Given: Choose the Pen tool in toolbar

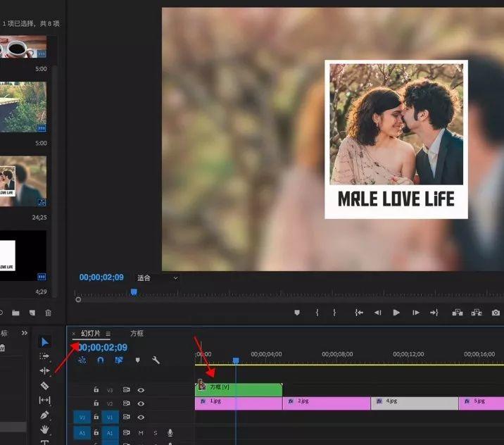Looking at the screenshot, I should [45, 415].
